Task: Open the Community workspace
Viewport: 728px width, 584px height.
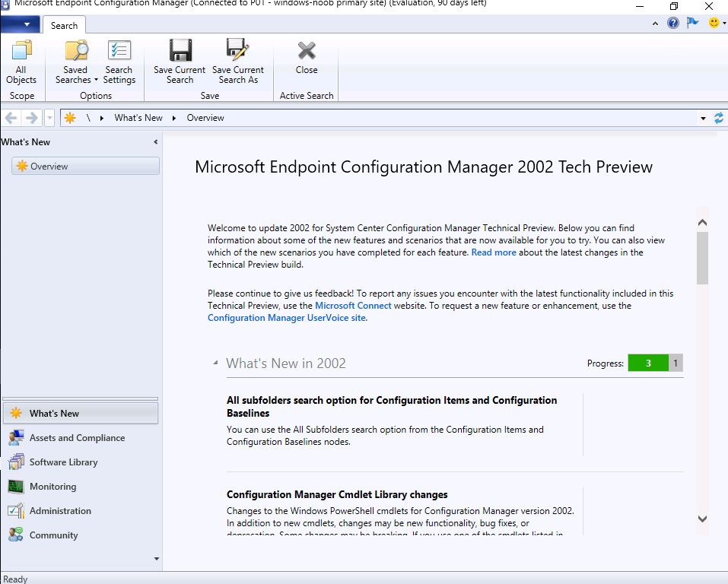Action: [x=81, y=535]
